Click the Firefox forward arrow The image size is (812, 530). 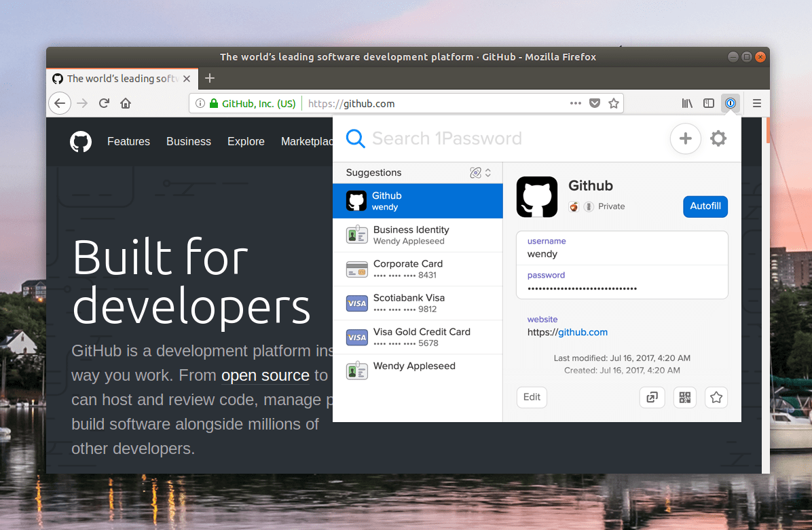82,103
